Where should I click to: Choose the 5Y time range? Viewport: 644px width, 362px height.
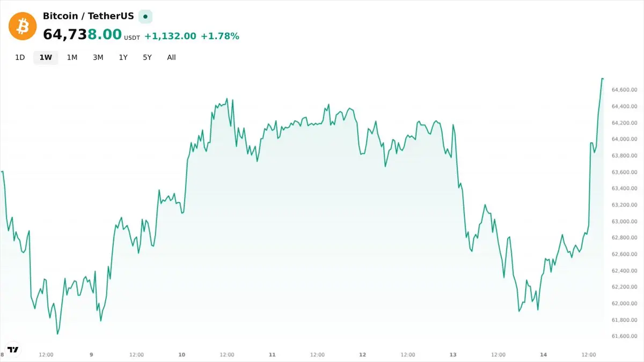coord(147,57)
